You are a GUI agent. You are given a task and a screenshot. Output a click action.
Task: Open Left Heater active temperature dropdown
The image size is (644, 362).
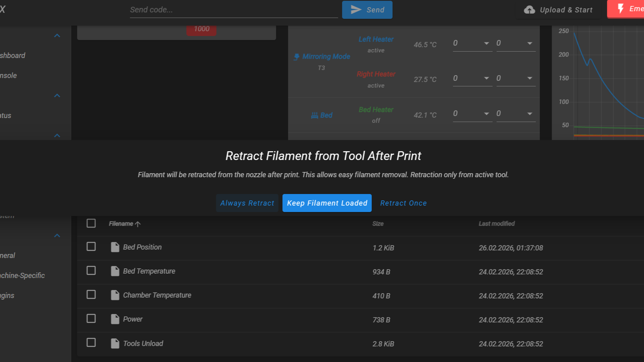[486, 43]
